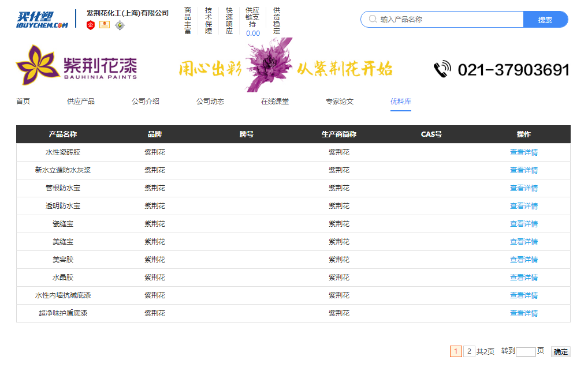The height and width of the screenshot is (371, 588).
Task: Click the 从紫荆花开始 banner slogan
Action: (x=345, y=69)
